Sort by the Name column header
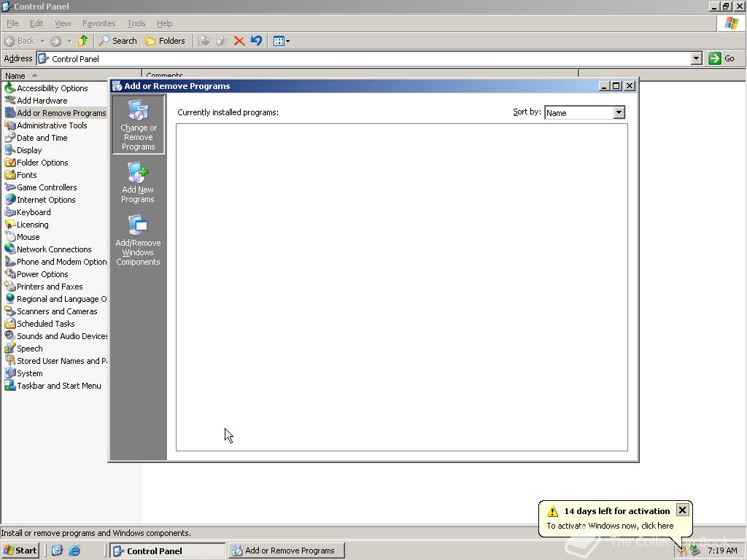Viewport: 747px width, 560px height. [x=71, y=76]
